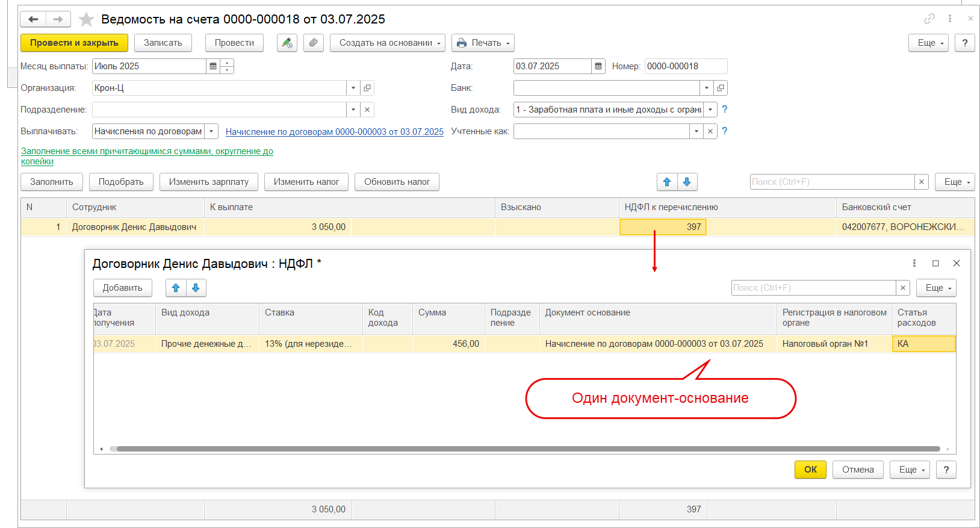Show help for Вид дохода question mark
This screenshot has height=528, width=980.
click(725, 109)
